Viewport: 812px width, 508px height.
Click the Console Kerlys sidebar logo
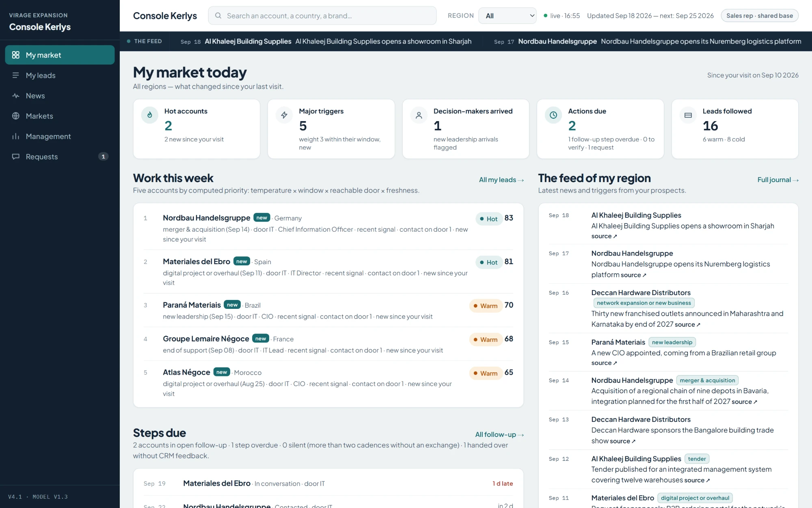pyautogui.click(x=40, y=27)
